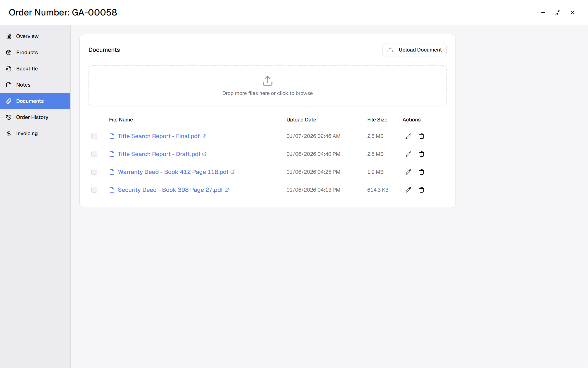Screen dimensions: 588x368
Task: Edit the Security Deed document row
Action: (x=408, y=190)
